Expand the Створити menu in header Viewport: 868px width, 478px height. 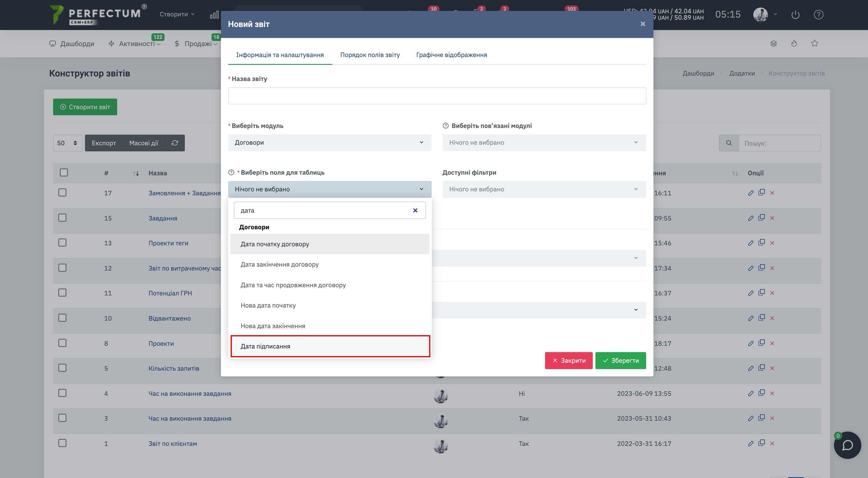(177, 14)
